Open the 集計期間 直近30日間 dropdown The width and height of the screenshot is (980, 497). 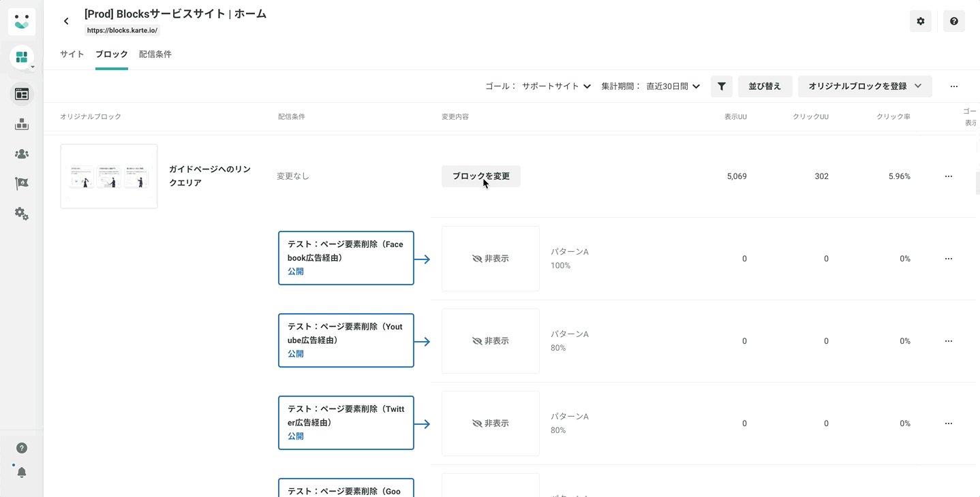click(x=673, y=86)
